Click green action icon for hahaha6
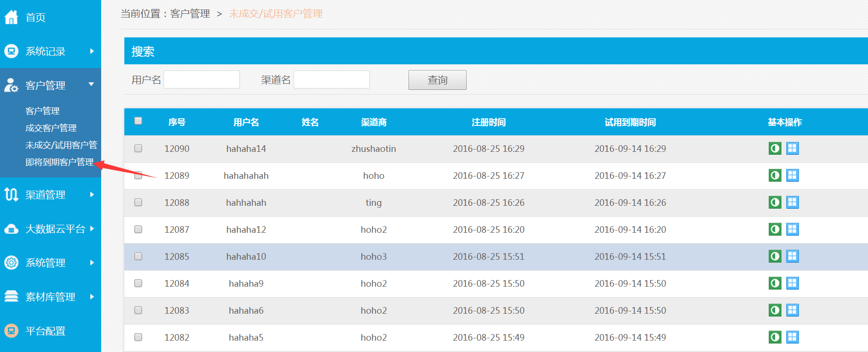Image resolution: width=868 pixels, height=352 pixels. click(775, 310)
